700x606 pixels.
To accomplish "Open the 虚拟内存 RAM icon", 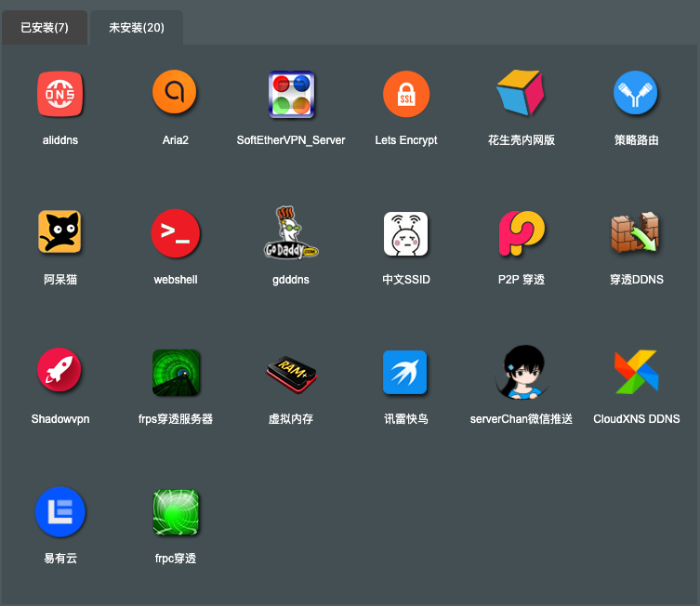I will tap(292, 374).
